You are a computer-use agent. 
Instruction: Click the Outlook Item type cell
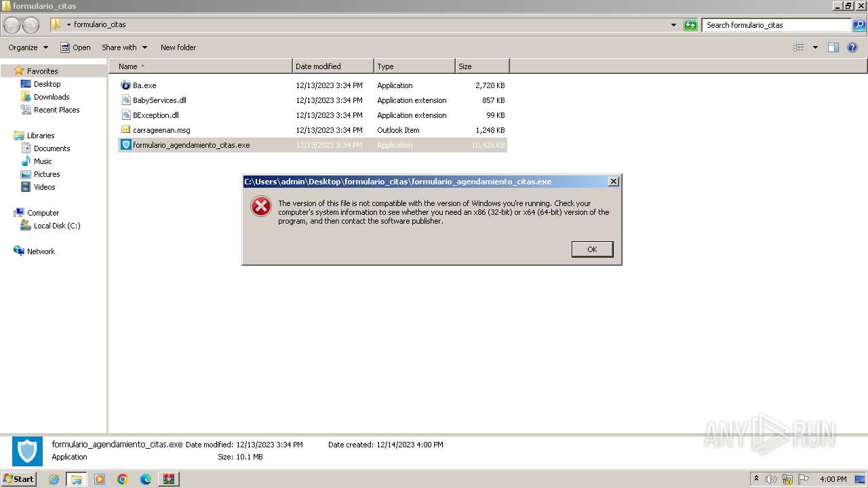pyautogui.click(x=398, y=130)
